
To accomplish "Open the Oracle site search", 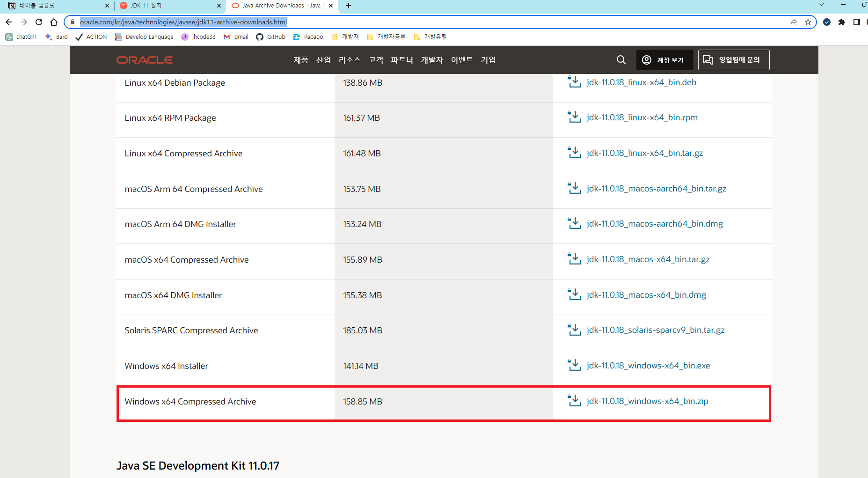I will click(621, 60).
